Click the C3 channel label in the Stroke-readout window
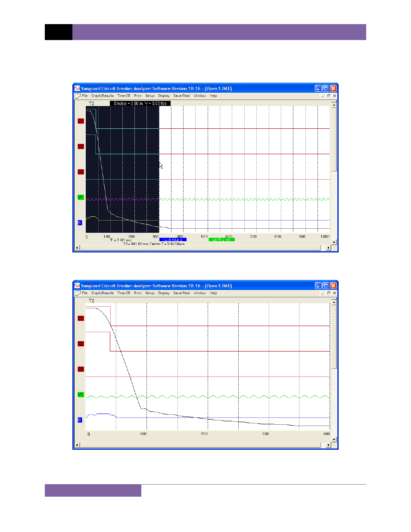Screen dimensions: 411x532 (x=81, y=172)
